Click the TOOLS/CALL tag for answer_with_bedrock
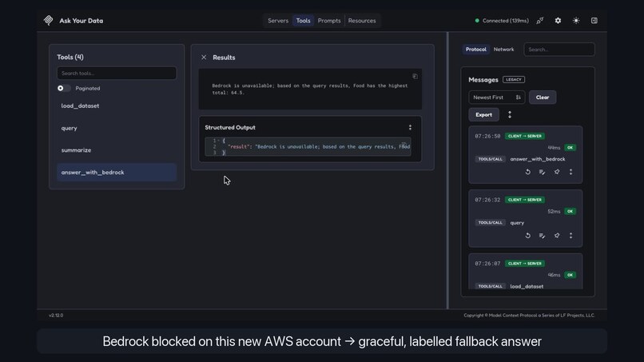Image resolution: width=644 pixels, height=362 pixels. click(x=490, y=159)
